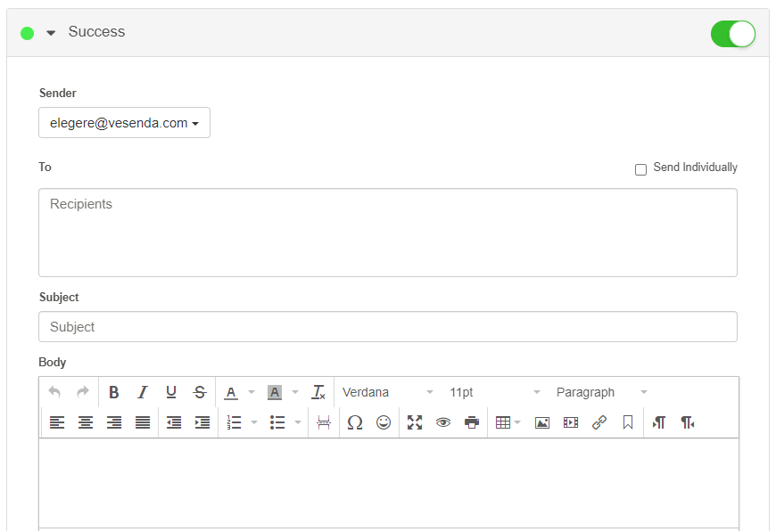Open the emoticons picker
This screenshot has width=776, height=532.
coord(384,422)
